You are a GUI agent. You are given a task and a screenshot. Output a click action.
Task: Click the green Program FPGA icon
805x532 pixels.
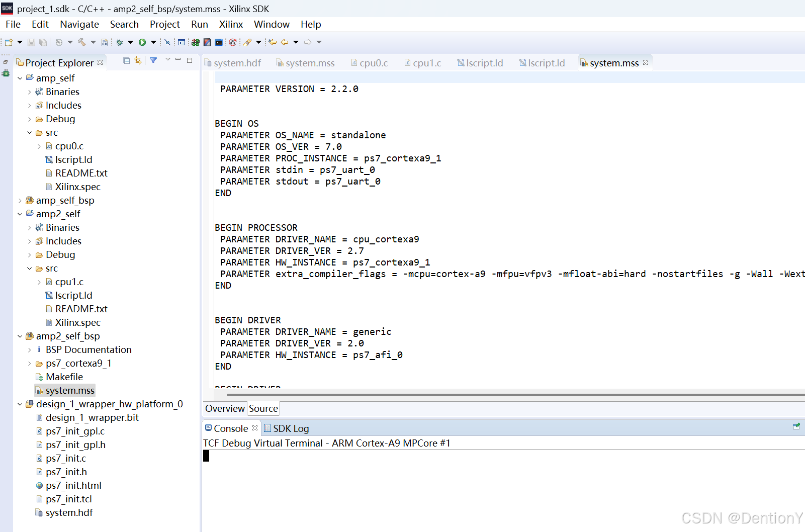[196, 42]
